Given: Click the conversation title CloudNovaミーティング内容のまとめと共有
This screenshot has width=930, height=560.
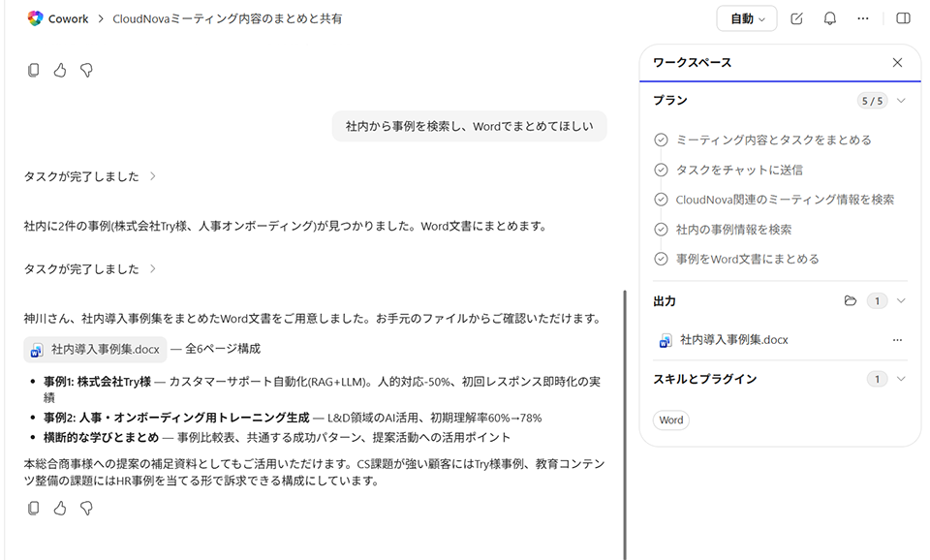Looking at the screenshot, I should pos(227,19).
